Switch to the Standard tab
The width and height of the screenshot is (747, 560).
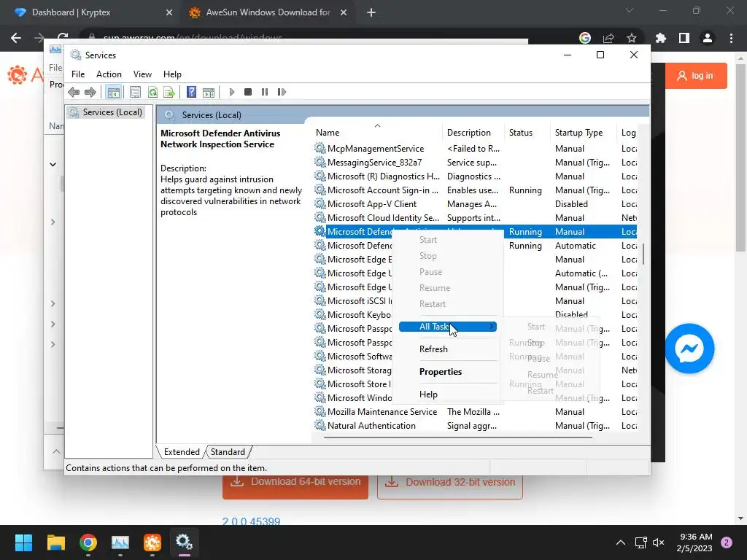(x=228, y=452)
